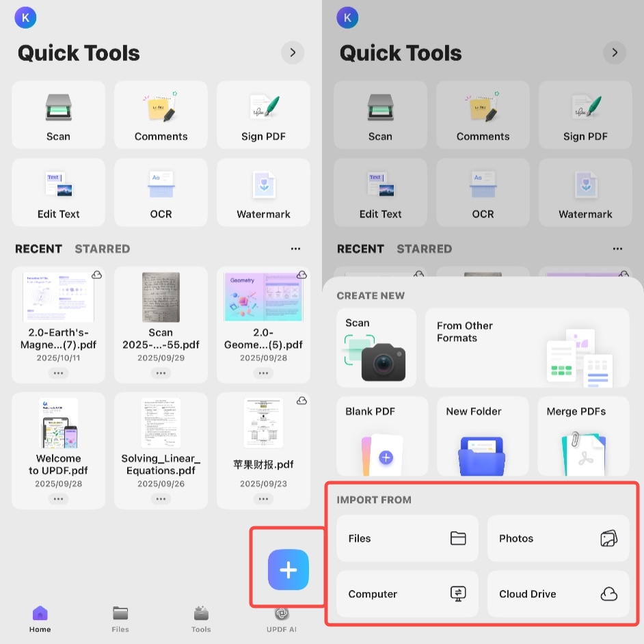Open the Welcome to UPDF.pdf thumbnail

[58, 423]
